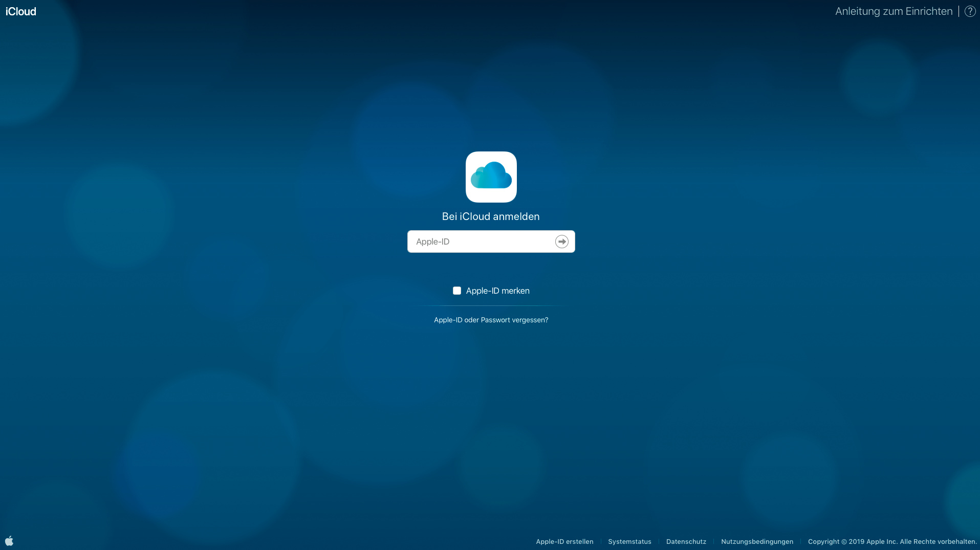Click the iCloud cloud app icon
The height and width of the screenshot is (550, 980).
(491, 177)
